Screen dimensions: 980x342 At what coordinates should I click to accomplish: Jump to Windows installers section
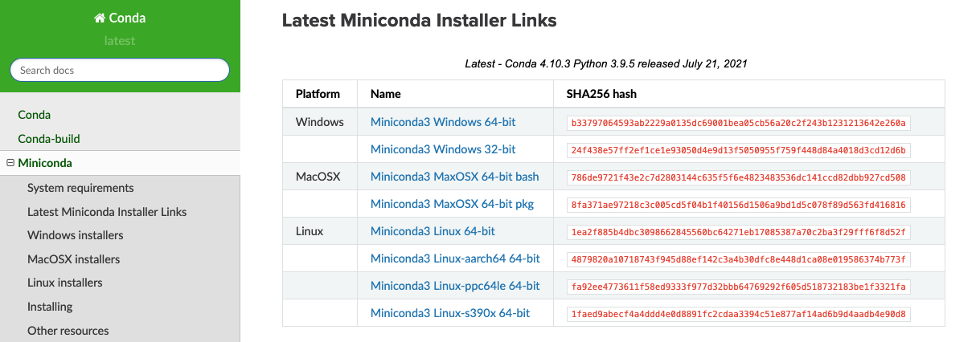(76, 235)
